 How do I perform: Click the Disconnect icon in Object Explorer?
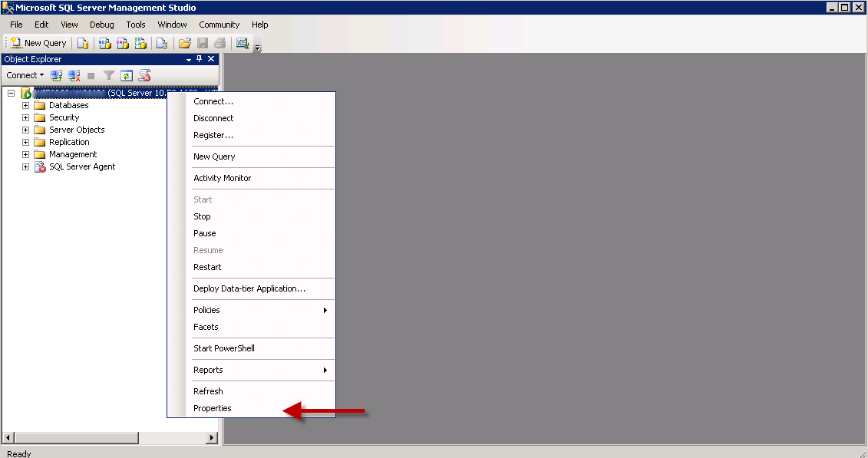(x=74, y=75)
